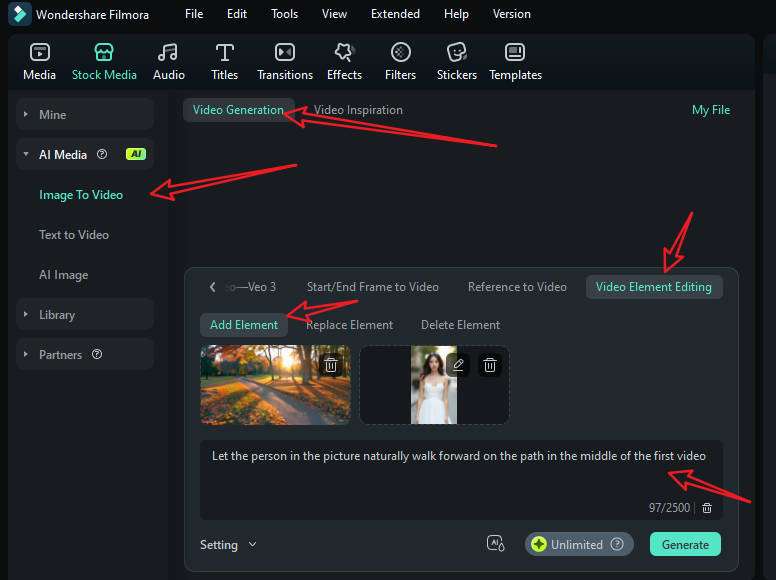This screenshot has height=580, width=776.
Task: Open the Tools menu
Action: (x=285, y=14)
